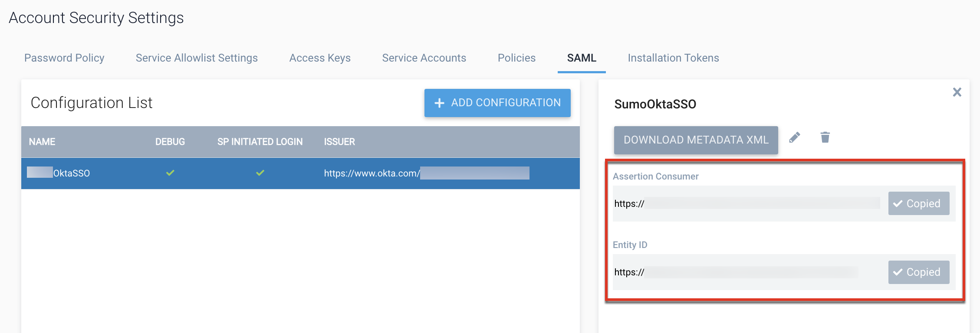980x333 pixels.
Task: Click the trash delete icon
Action: click(x=825, y=137)
